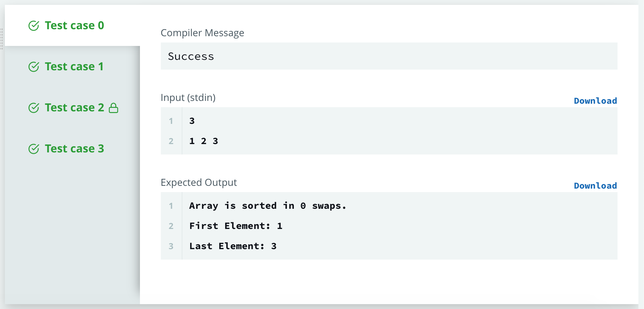Click the lock icon beside Test case 2
Screen dimensions: 644x309
113,108
